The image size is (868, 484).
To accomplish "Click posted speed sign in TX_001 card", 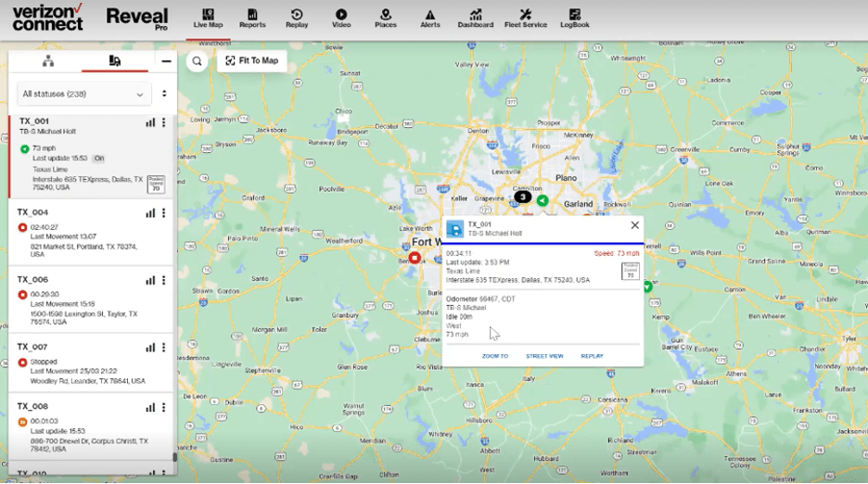I will pos(156,185).
